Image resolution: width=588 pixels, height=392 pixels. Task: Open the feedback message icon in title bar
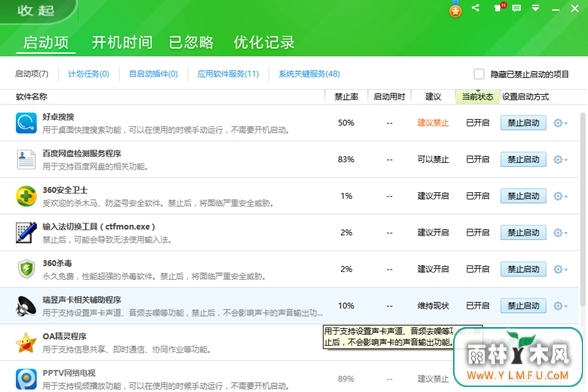click(x=517, y=8)
